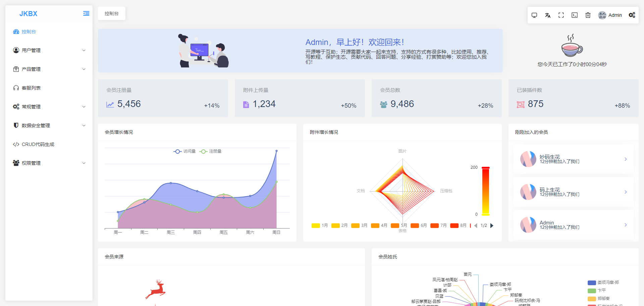Toggle 1月 legend item in radar chart
The width and height of the screenshot is (644, 306).
(320, 225)
